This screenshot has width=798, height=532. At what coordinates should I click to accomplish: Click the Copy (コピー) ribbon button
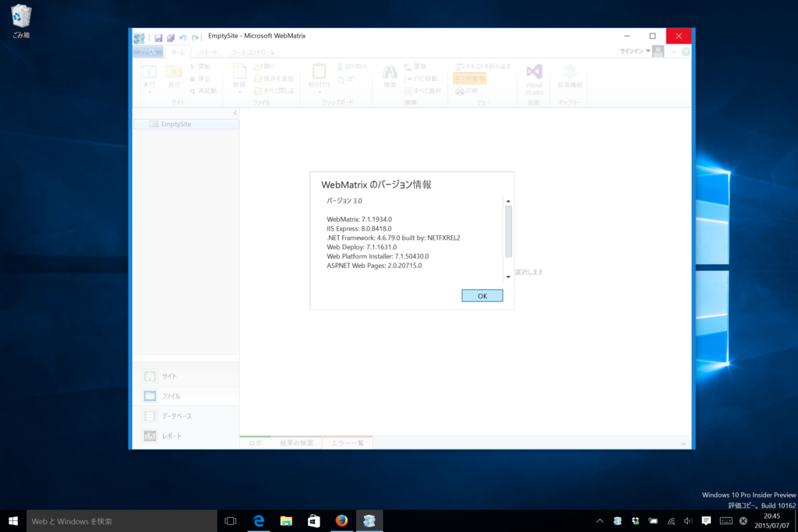(348, 79)
